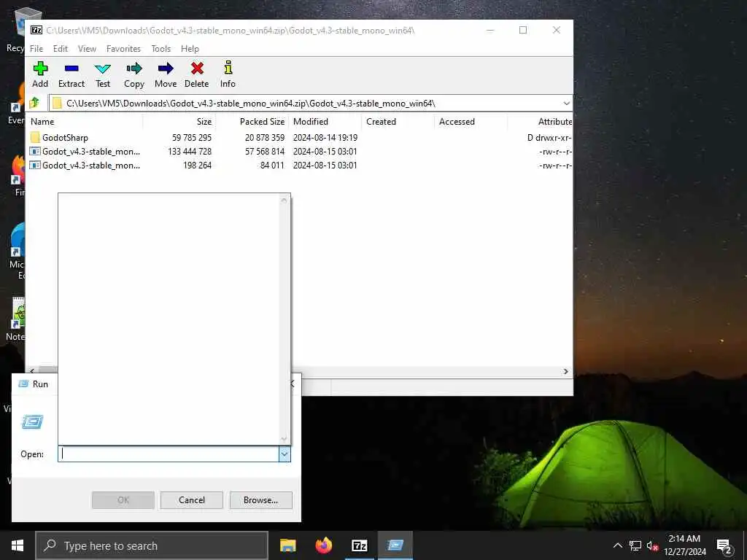
Task: Open the View menu
Action: [x=87, y=49]
